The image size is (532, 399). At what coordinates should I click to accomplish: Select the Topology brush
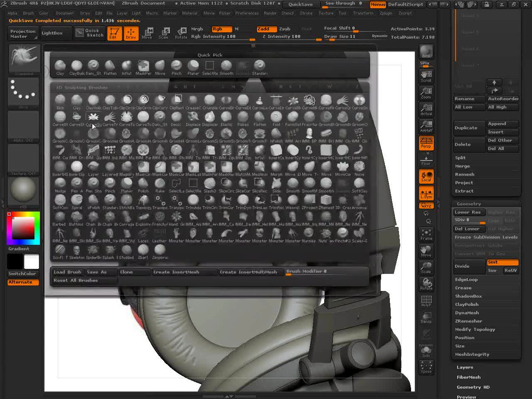(x=143, y=202)
